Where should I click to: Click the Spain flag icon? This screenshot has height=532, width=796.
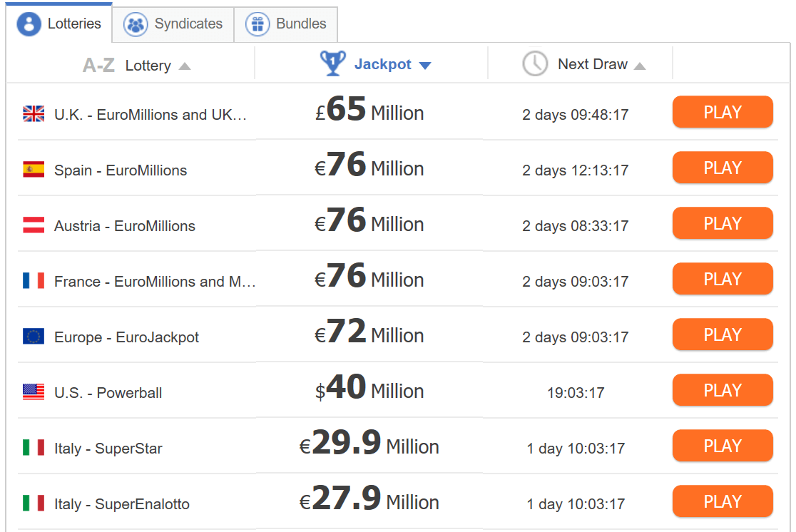34,170
